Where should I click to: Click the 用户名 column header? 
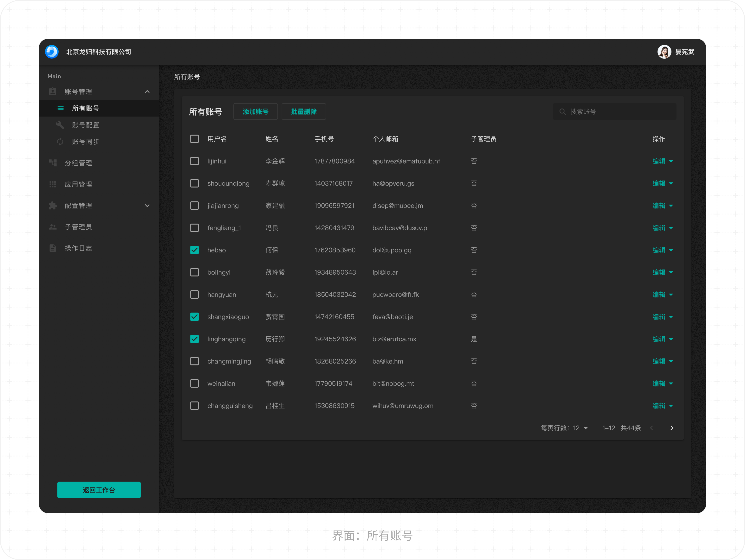point(217,139)
